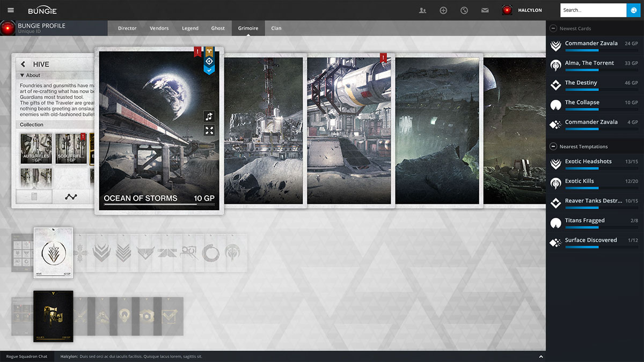The width and height of the screenshot is (644, 362).
Task: Play audio with music note icon
Action: click(x=209, y=116)
